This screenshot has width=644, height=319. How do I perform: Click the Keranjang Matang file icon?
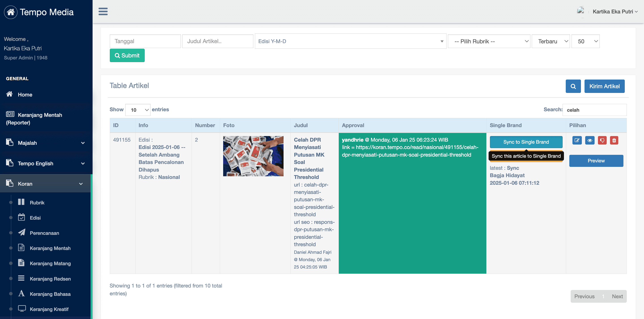tap(21, 263)
